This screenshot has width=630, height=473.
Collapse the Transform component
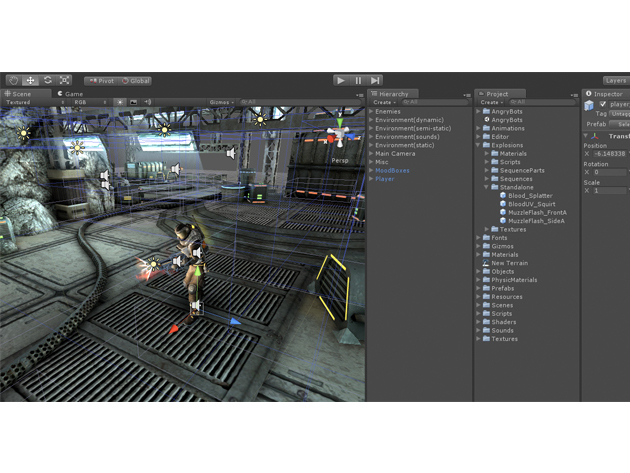point(586,136)
